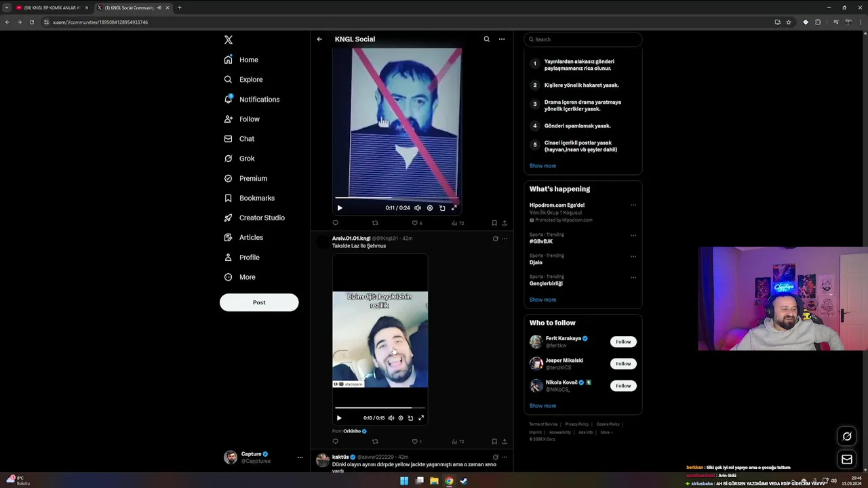Open Articles in the sidebar
Viewport: 868px width, 488px height.
click(243, 237)
